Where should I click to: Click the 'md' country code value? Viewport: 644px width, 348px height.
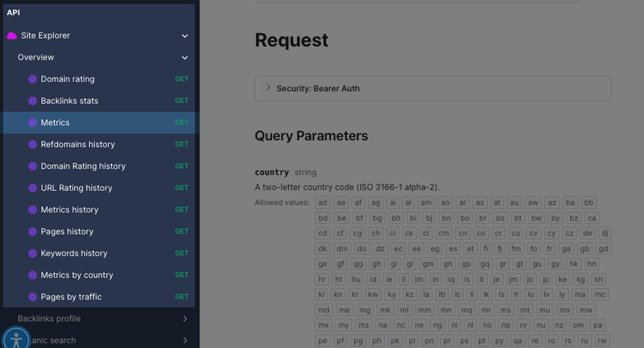pyautogui.click(x=324, y=310)
